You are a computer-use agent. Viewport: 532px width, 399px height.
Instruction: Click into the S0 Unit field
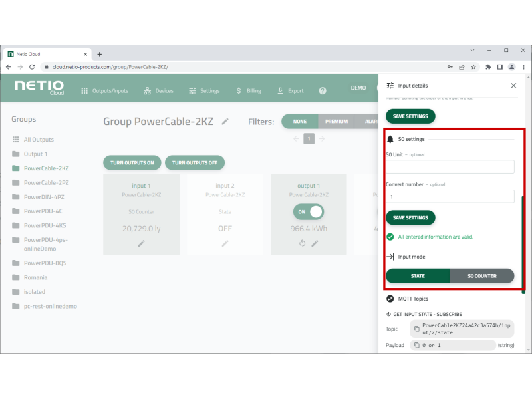click(450, 167)
